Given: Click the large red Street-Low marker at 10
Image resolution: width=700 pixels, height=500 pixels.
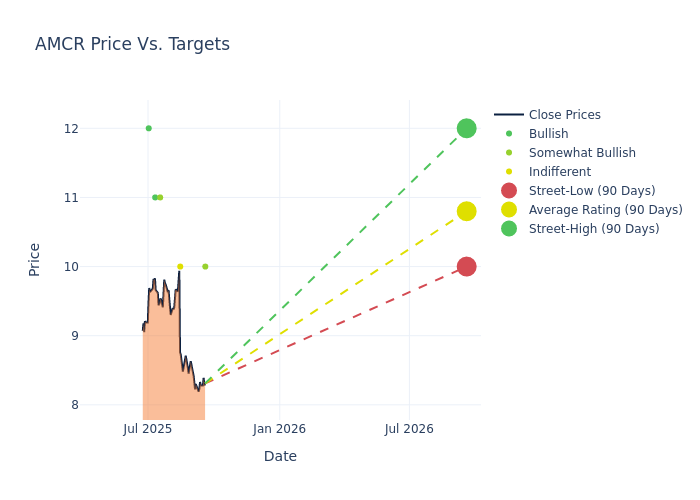Looking at the screenshot, I should coord(466,266).
